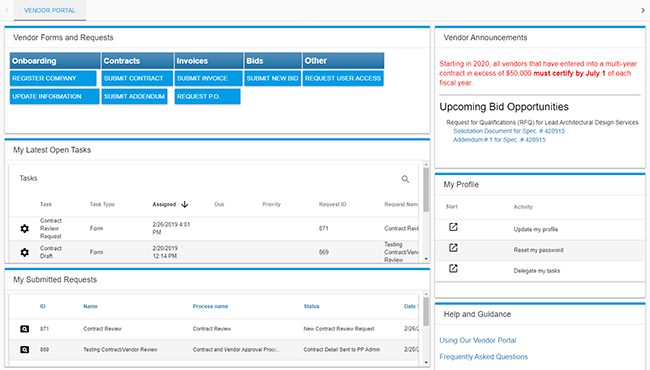
Task: Click Contract Draft task name
Action: [51, 252]
